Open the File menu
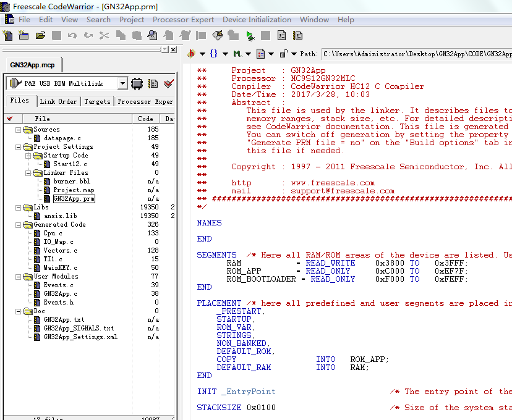The width and height of the screenshot is (512, 420). pos(24,20)
